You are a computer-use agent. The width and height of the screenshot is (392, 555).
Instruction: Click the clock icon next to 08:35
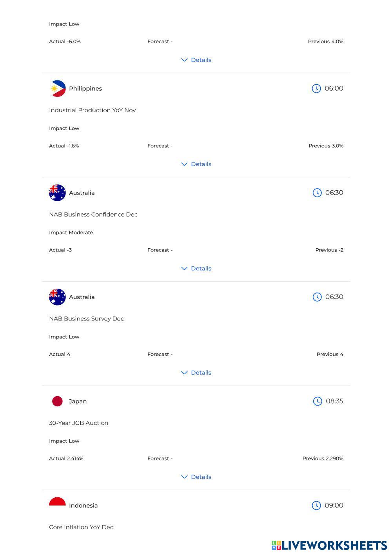pyautogui.click(x=318, y=401)
